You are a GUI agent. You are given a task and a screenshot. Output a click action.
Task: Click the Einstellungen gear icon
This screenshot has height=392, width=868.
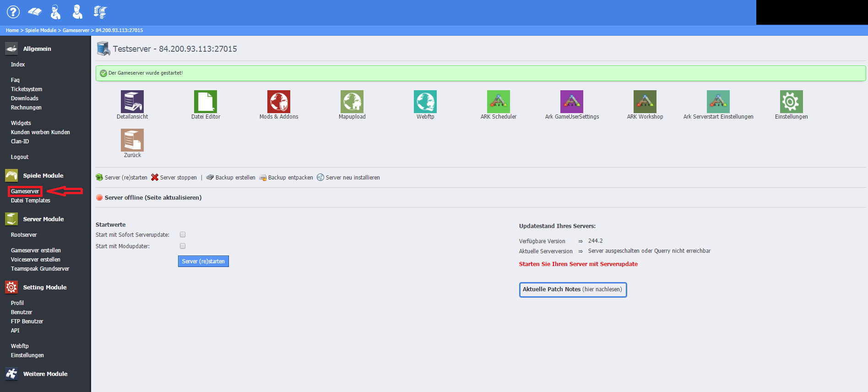(792, 102)
